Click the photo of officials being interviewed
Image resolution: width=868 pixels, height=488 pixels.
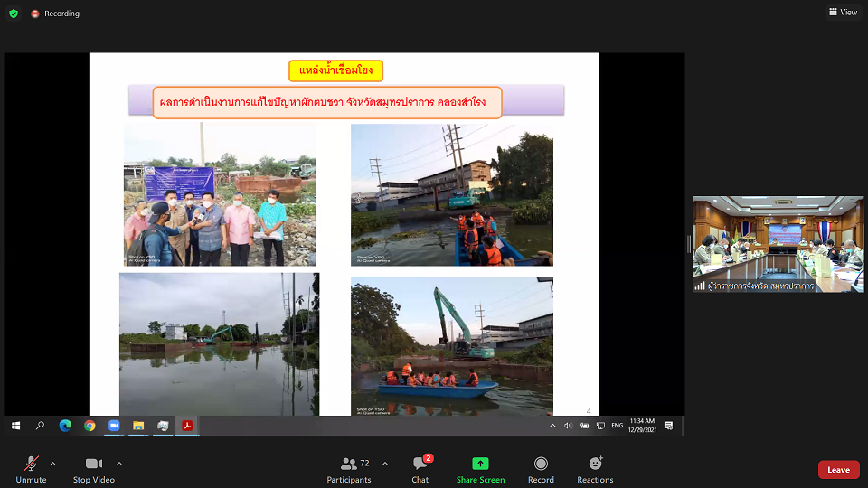click(220, 194)
